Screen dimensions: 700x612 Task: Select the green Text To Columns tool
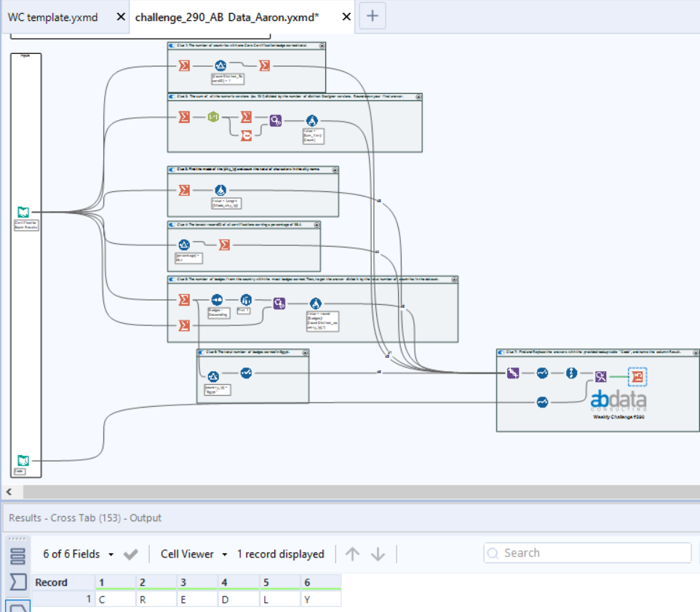click(213, 117)
